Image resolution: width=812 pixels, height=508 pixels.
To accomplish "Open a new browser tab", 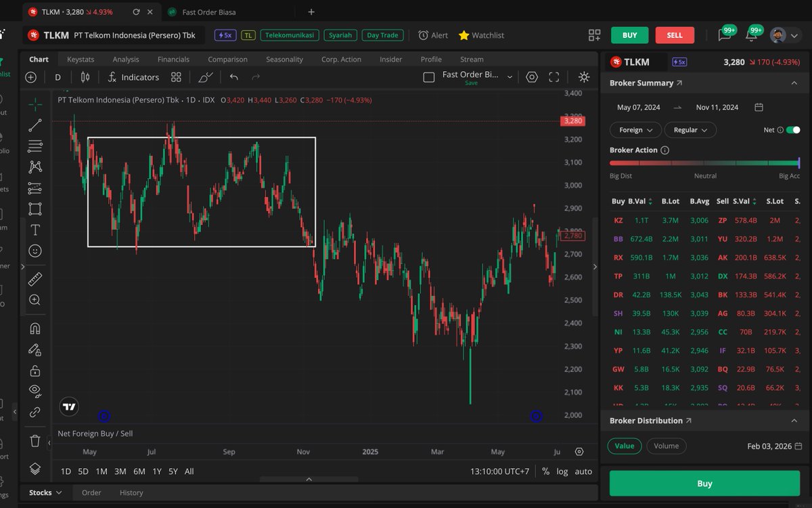I will coord(311,12).
